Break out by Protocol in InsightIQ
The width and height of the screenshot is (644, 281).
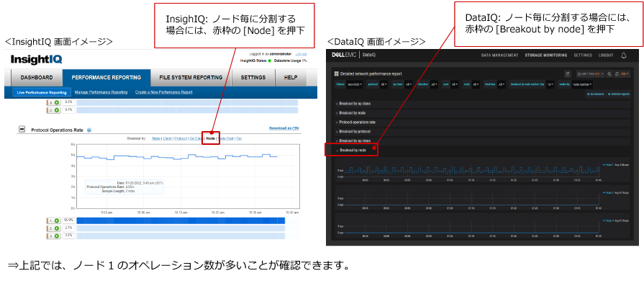point(181,138)
